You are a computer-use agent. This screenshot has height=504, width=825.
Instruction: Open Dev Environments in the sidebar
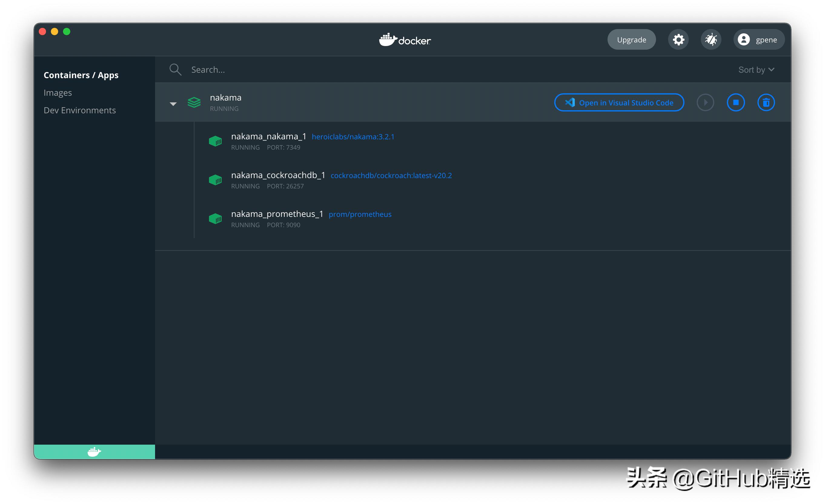point(80,110)
